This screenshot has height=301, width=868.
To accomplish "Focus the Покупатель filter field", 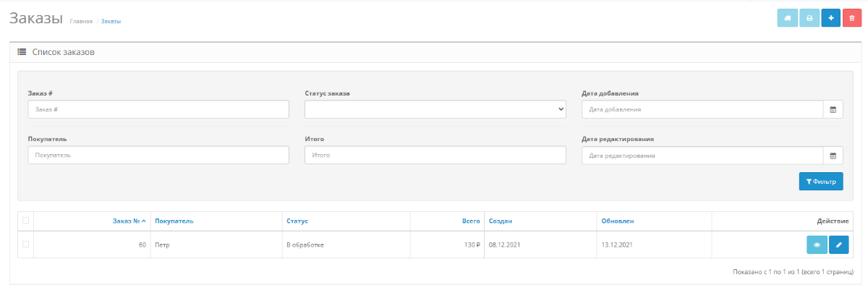I will [x=158, y=156].
